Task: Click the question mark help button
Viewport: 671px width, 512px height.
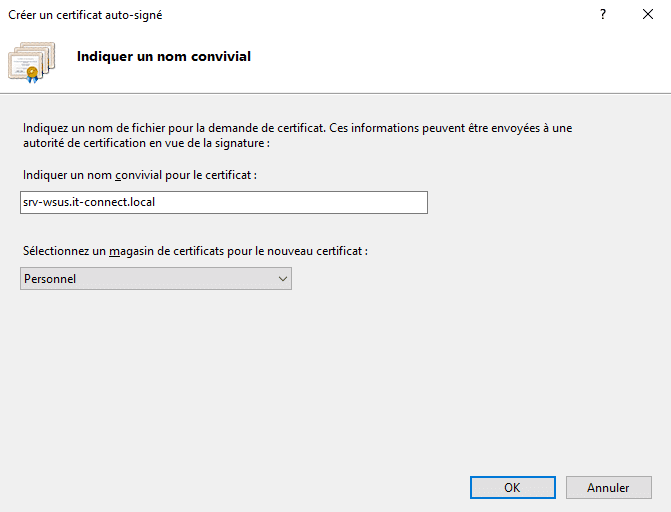Action: tap(603, 15)
